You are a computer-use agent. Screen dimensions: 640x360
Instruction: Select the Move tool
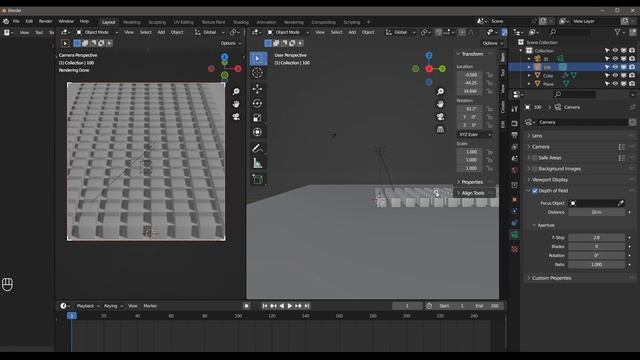click(x=258, y=89)
